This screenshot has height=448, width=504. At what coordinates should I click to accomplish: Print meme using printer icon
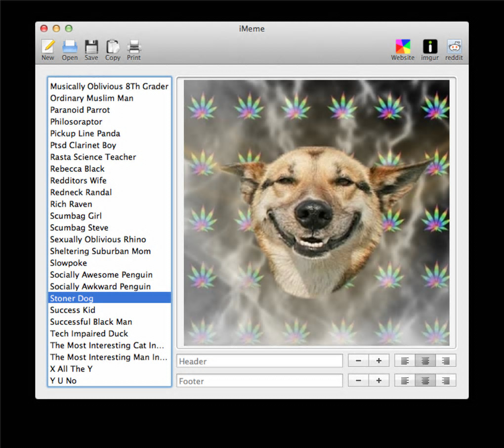pos(134,46)
